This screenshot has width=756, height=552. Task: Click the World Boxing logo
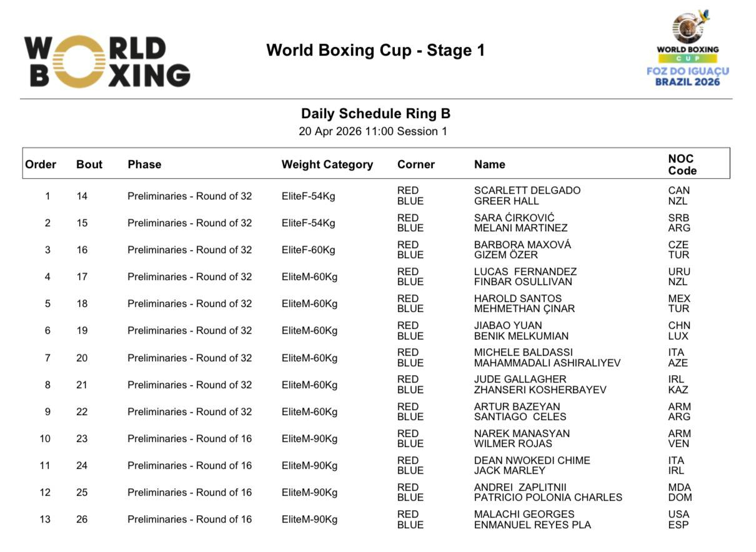coord(107,61)
